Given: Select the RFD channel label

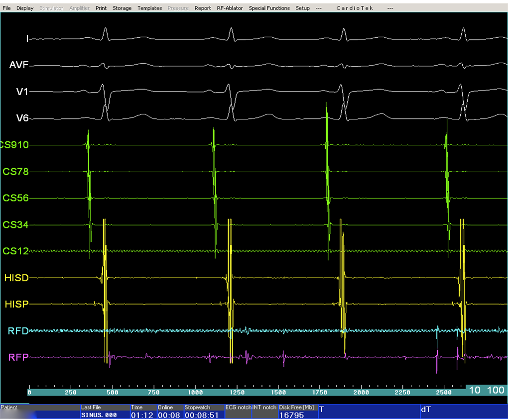Looking at the screenshot, I should pyautogui.click(x=18, y=331).
